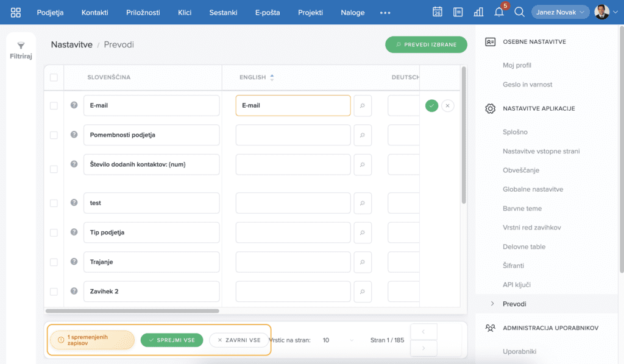Open the bar chart reports icon
The width and height of the screenshot is (624, 364).
(x=478, y=12)
